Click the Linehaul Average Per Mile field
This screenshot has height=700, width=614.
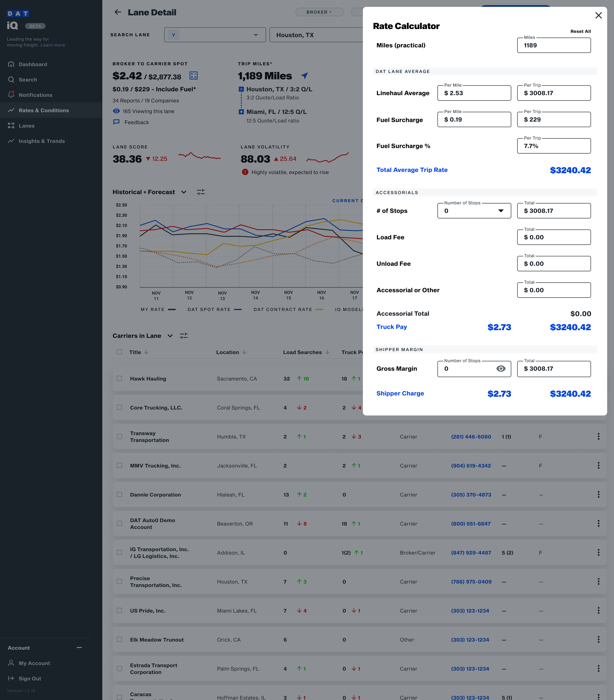pyautogui.click(x=474, y=93)
